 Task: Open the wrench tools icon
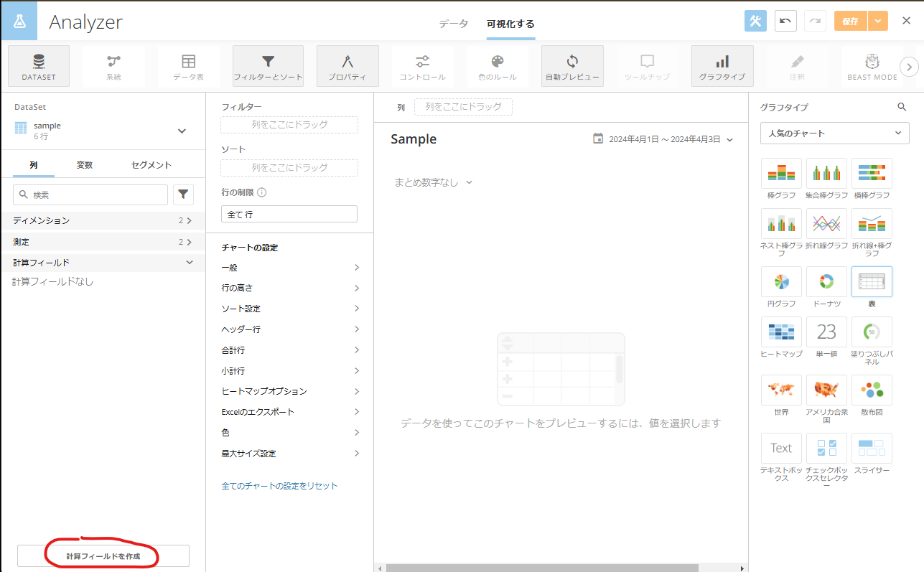pos(755,21)
